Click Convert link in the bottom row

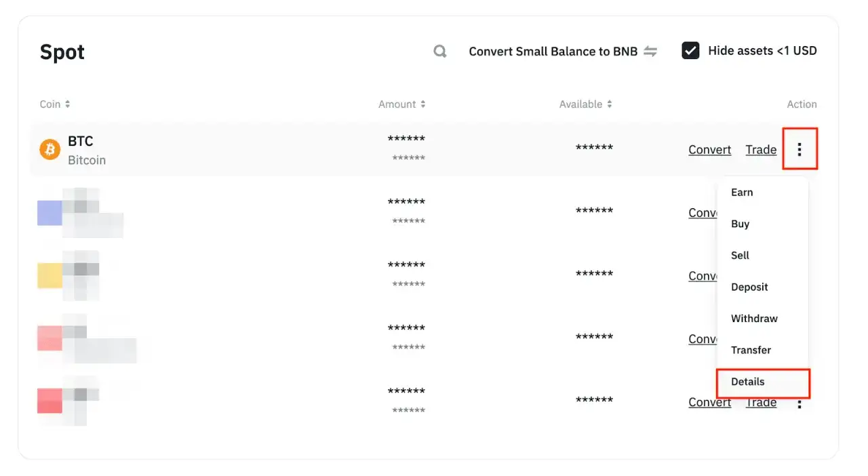(x=709, y=402)
